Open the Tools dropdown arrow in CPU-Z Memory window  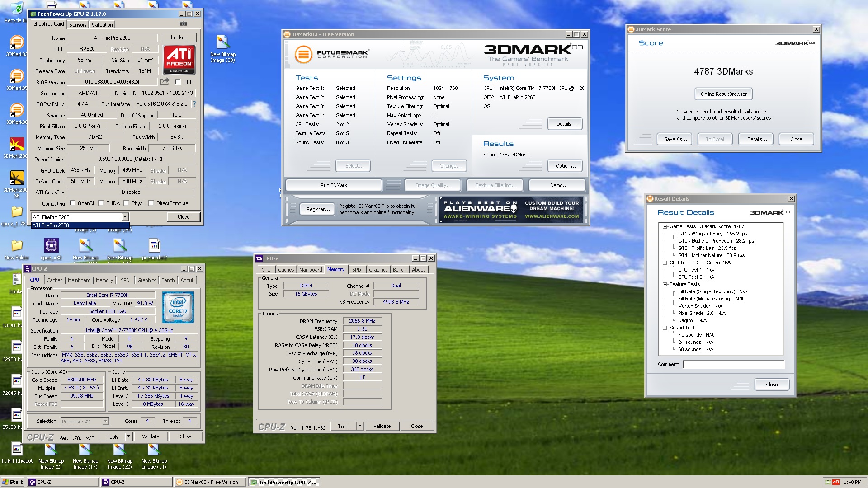pyautogui.click(x=360, y=426)
